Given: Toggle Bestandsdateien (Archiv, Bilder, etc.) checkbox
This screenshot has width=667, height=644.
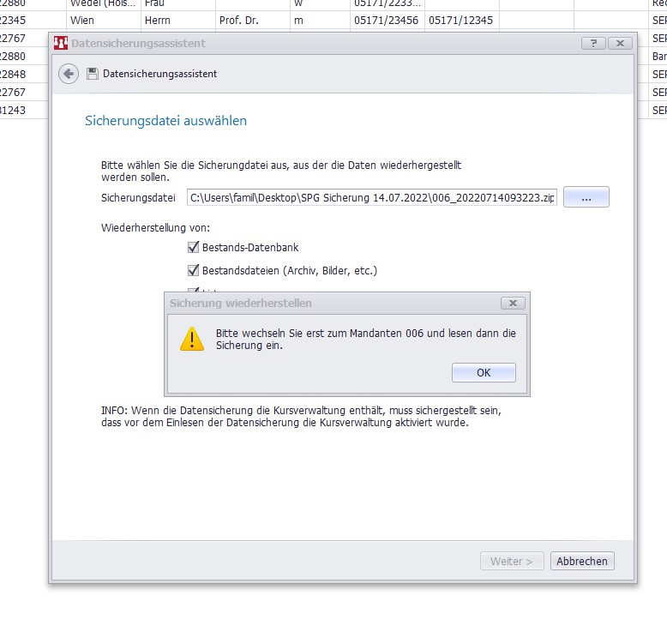Looking at the screenshot, I should click(193, 270).
